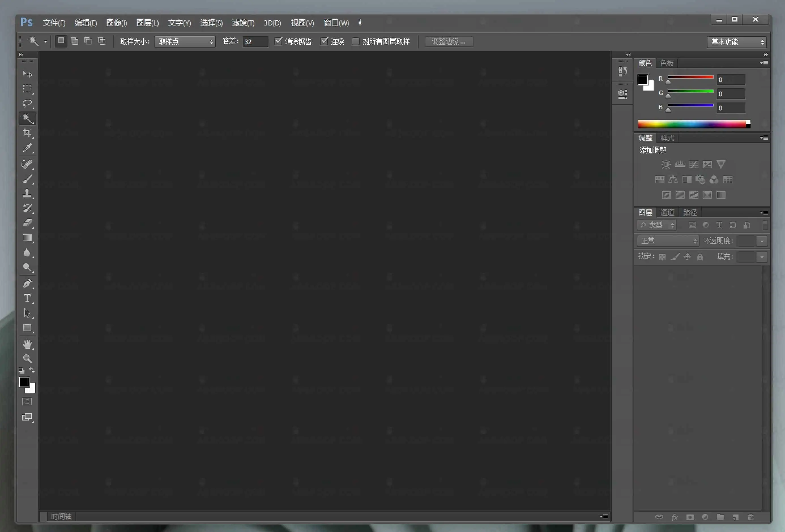This screenshot has width=785, height=532.
Task: Enable 对所有图层取样 sampling
Action: pos(356,41)
